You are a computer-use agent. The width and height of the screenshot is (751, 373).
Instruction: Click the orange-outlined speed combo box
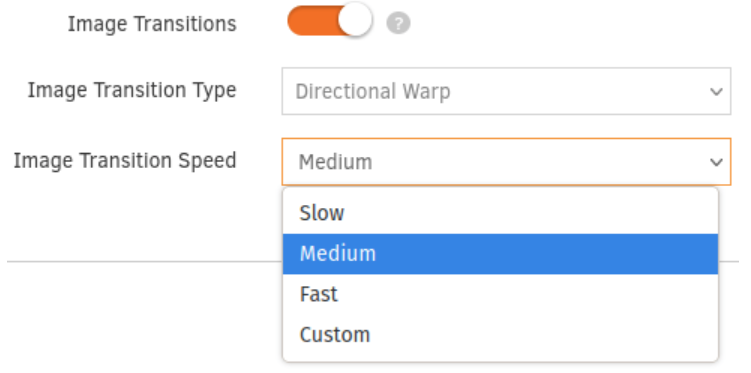tap(506, 162)
